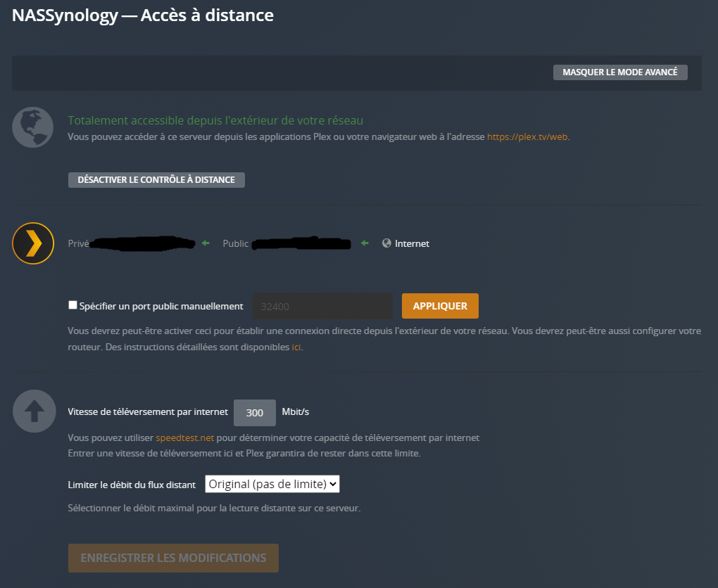Viewport: 718px width, 588px height.
Task: Enable the manual public port checkbox
Action: point(73,305)
